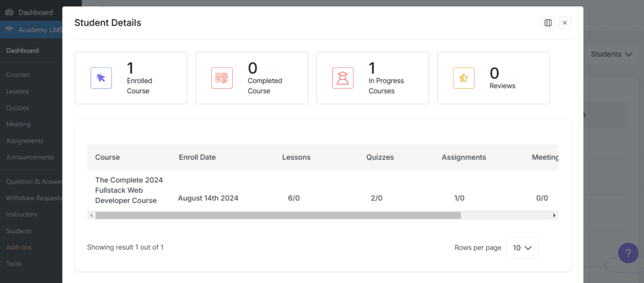Open the purple help question mark button
Image resolution: width=644 pixels, height=283 pixels.
pyautogui.click(x=628, y=253)
